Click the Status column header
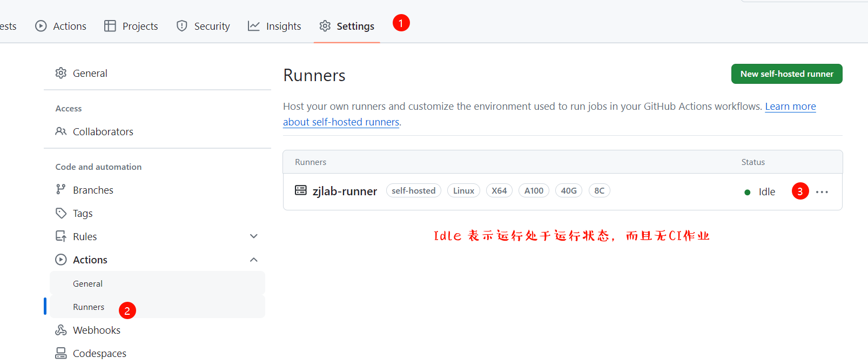This screenshot has height=364, width=868. 753,162
